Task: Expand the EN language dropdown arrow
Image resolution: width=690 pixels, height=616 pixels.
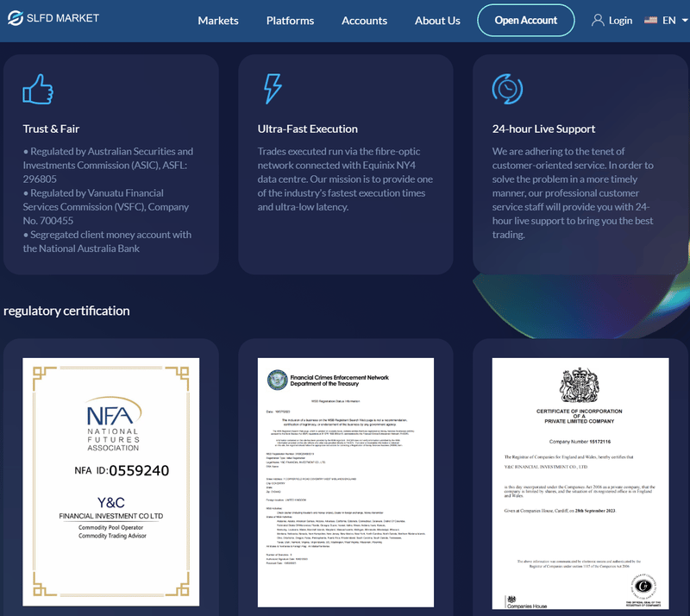Action: (x=684, y=20)
